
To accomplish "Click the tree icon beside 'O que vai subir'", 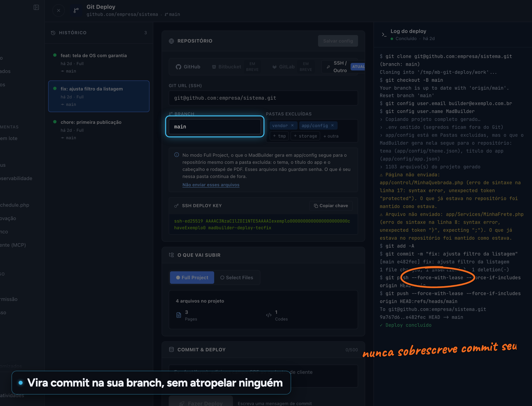I will pyautogui.click(x=171, y=255).
